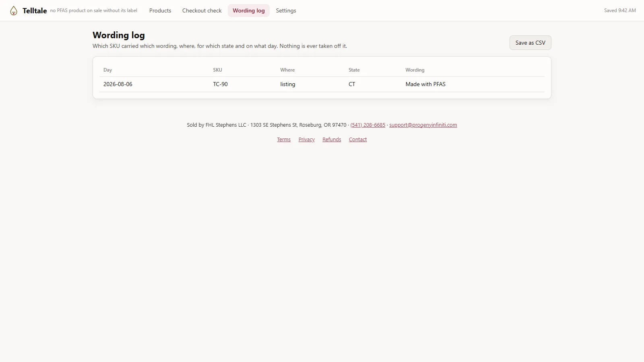Click the State column header
644x362 pixels.
[x=354, y=70]
